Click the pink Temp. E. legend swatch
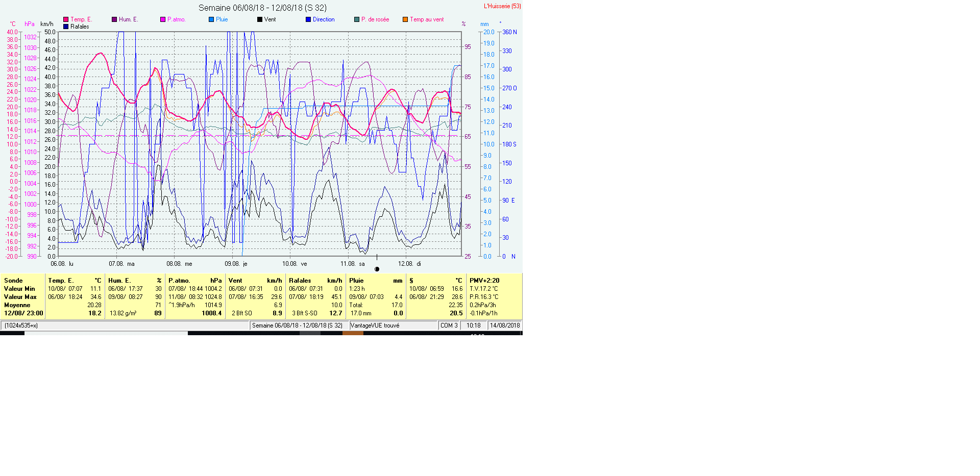This screenshot has height=476, width=980. click(66, 19)
